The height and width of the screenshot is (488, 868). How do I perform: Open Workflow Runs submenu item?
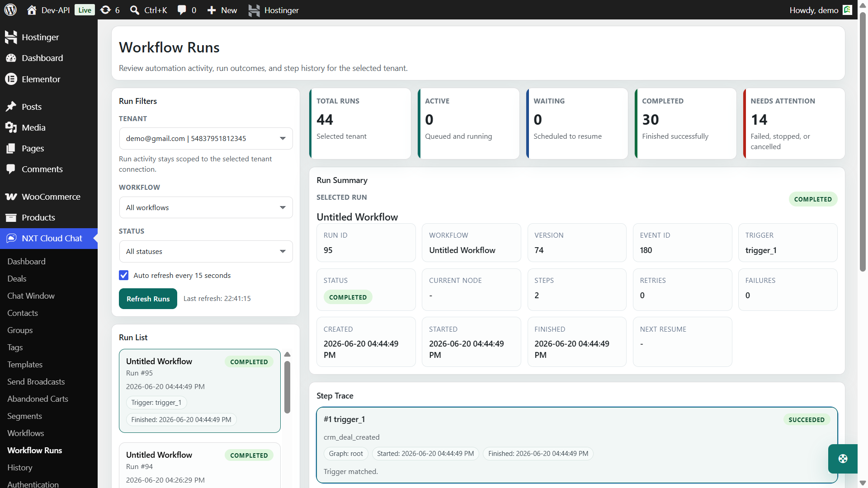(x=35, y=450)
